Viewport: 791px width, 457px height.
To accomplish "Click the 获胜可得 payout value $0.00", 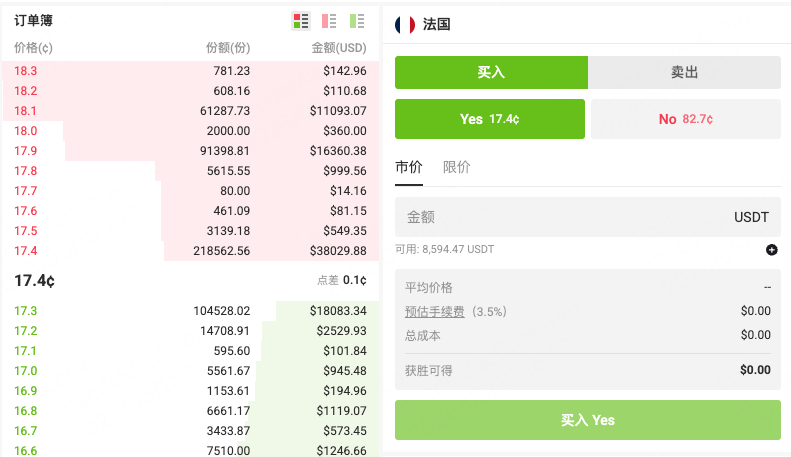I will [x=755, y=370].
